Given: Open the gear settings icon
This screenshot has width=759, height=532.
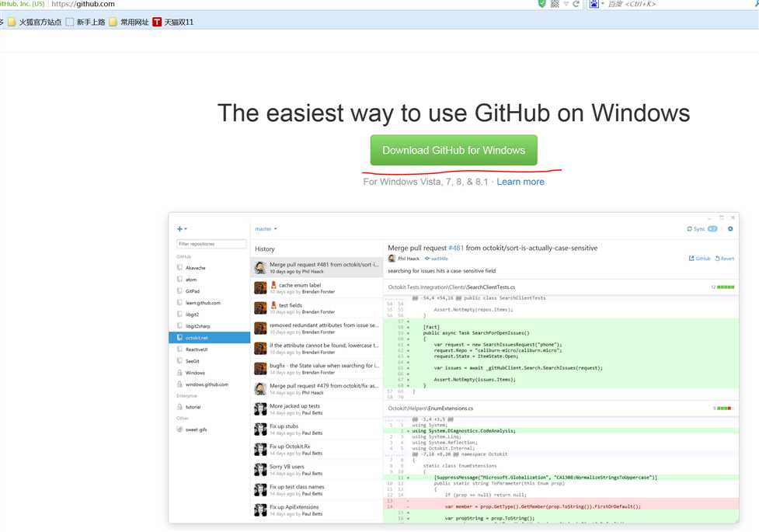Looking at the screenshot, I should [x=730, y=229].
